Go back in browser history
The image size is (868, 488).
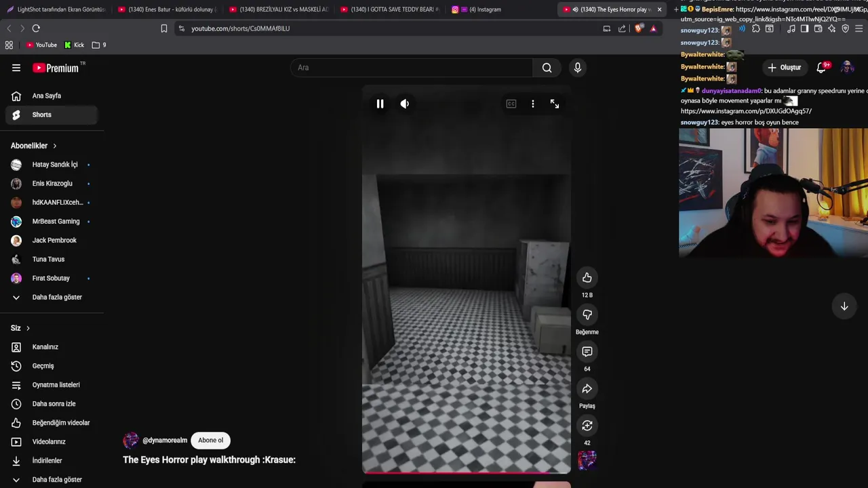click(x=9, y=28)
